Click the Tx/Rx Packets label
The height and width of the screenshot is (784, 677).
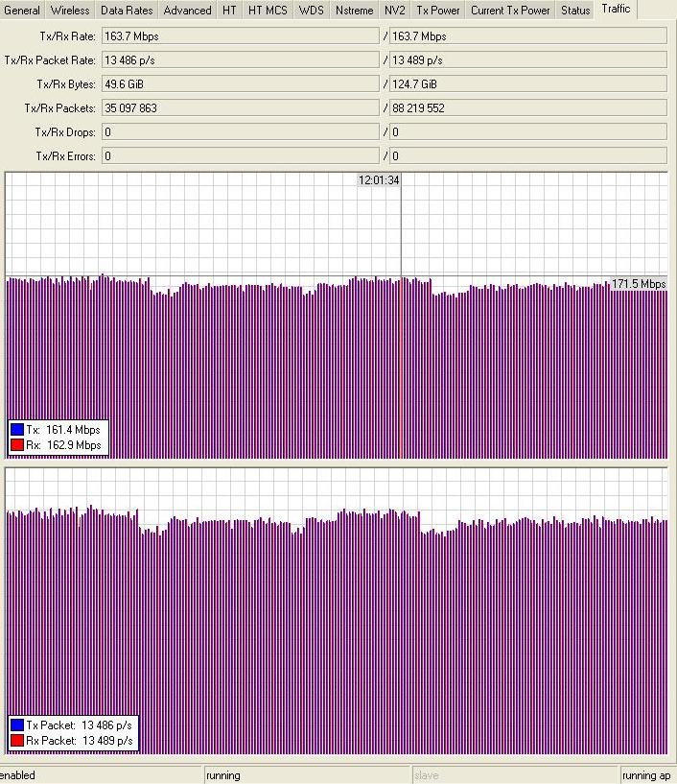60,108
